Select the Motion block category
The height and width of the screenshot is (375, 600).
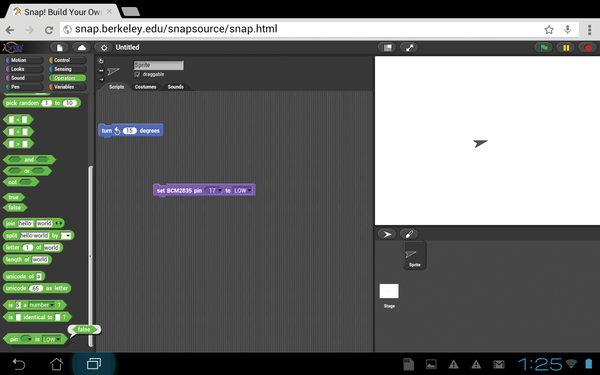tap(24, 60)
